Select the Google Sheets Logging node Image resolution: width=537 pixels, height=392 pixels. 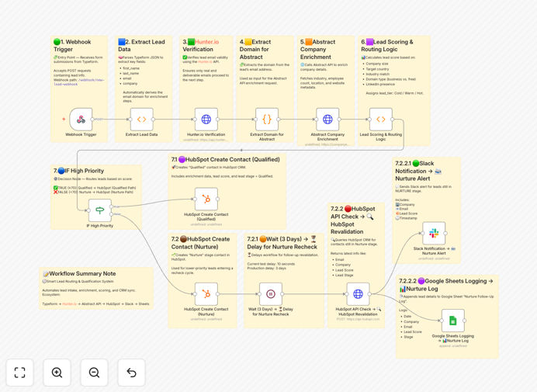pyautogui.click(x=452, y=321)
